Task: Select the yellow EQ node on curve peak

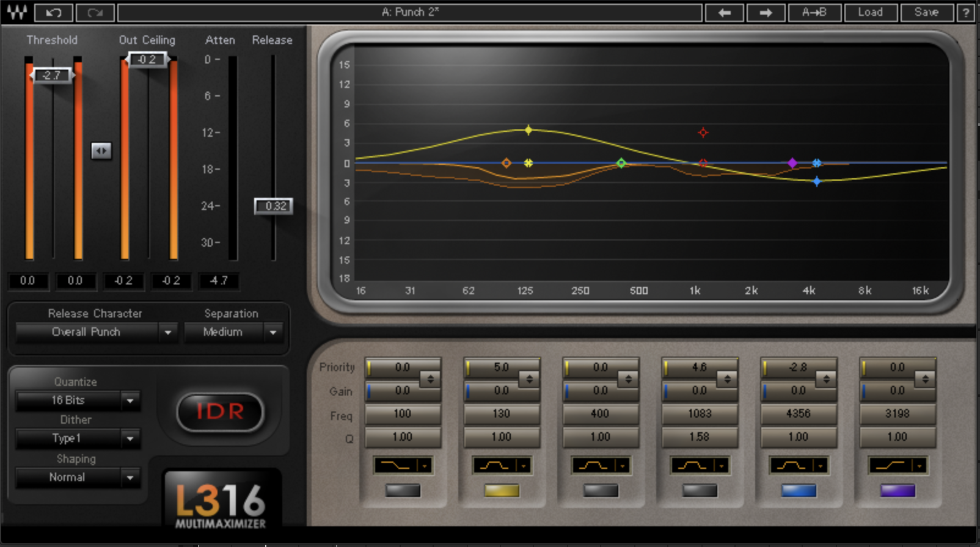Action: (528, 130)
